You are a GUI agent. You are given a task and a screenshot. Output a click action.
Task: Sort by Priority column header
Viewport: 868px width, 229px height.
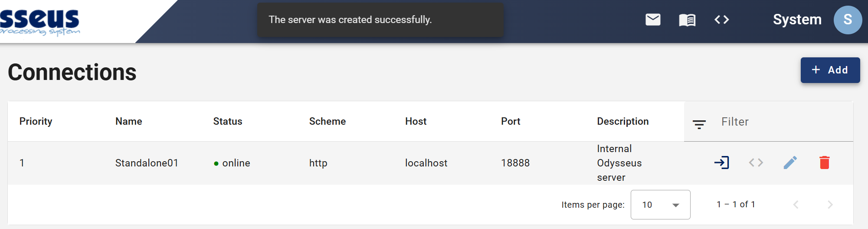[36, 121]
